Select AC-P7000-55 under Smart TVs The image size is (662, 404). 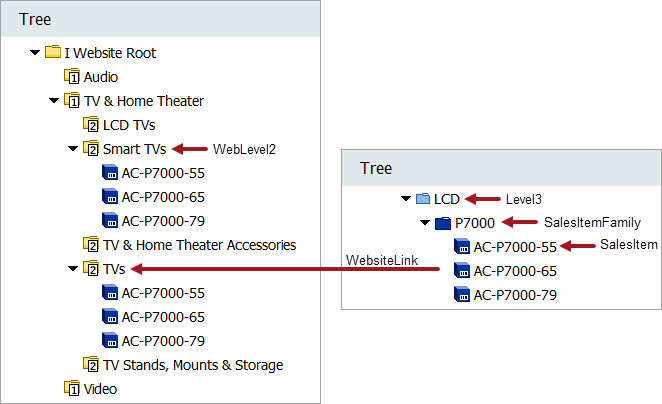(163, 173)
